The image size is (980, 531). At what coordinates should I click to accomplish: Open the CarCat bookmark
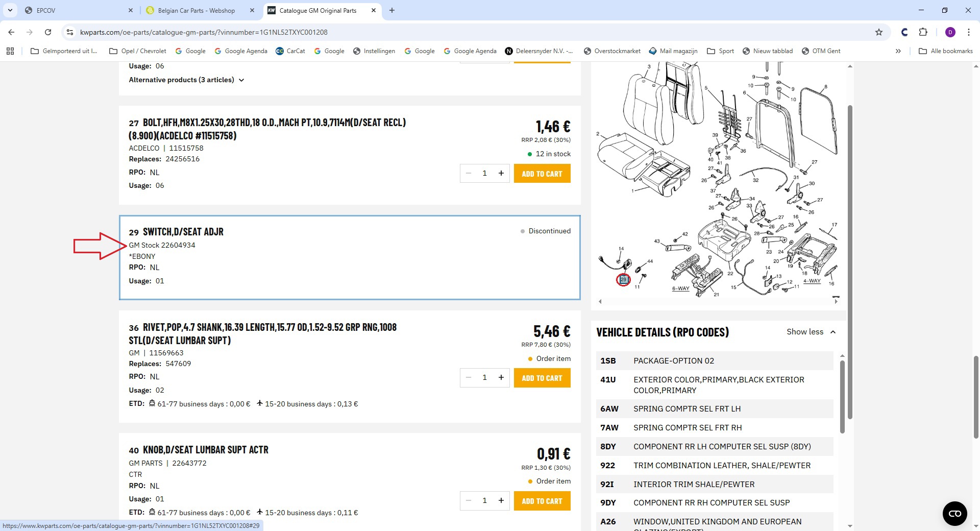click(x=290, y=51)
